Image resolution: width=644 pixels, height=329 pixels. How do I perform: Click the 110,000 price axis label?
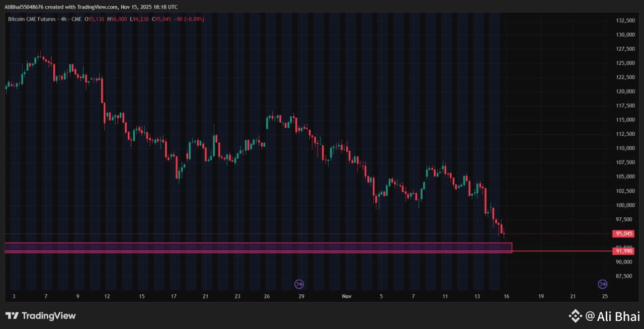(x=624, y=148)
